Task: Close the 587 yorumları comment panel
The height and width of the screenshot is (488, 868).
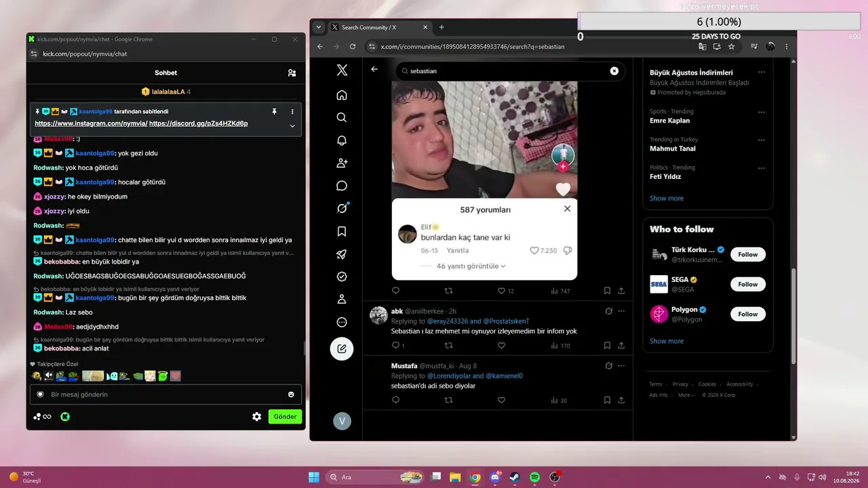Action: point(567,209)
